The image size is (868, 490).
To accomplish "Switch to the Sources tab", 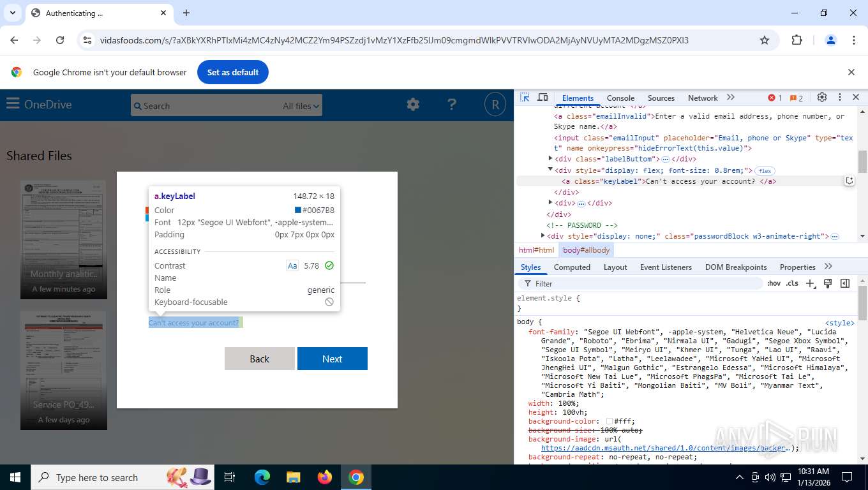I will (x=661, y=98).
